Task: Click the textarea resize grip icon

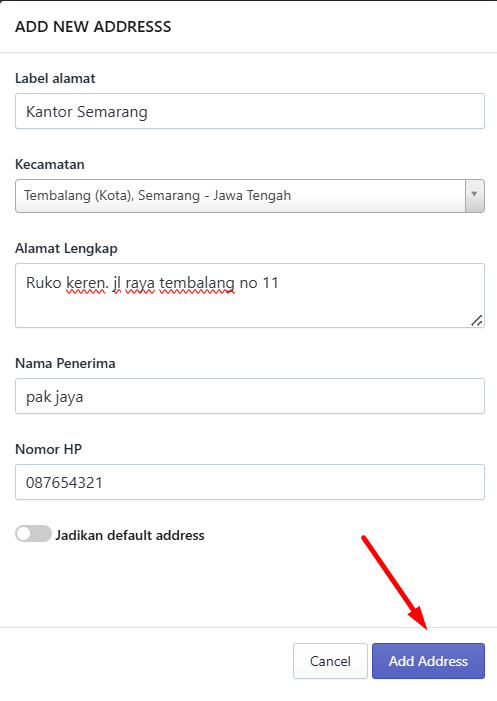Action: click(x=477, y=321)
